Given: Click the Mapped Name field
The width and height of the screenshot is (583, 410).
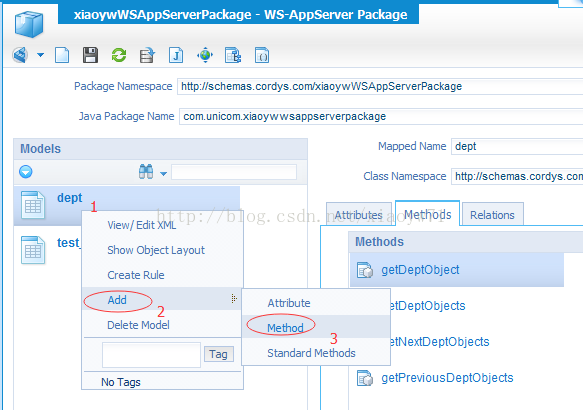Looking at the screenshot, I should tap(517, 146).
